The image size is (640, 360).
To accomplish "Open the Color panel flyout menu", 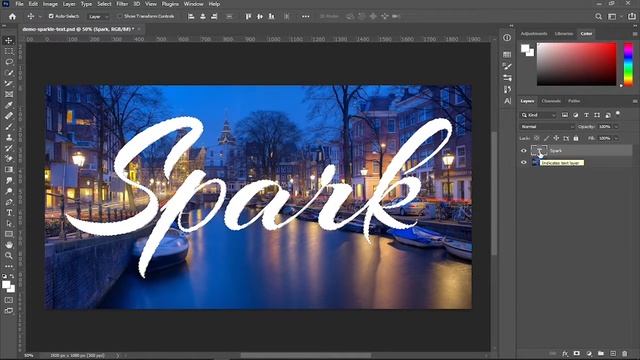I will coord(635,34).
